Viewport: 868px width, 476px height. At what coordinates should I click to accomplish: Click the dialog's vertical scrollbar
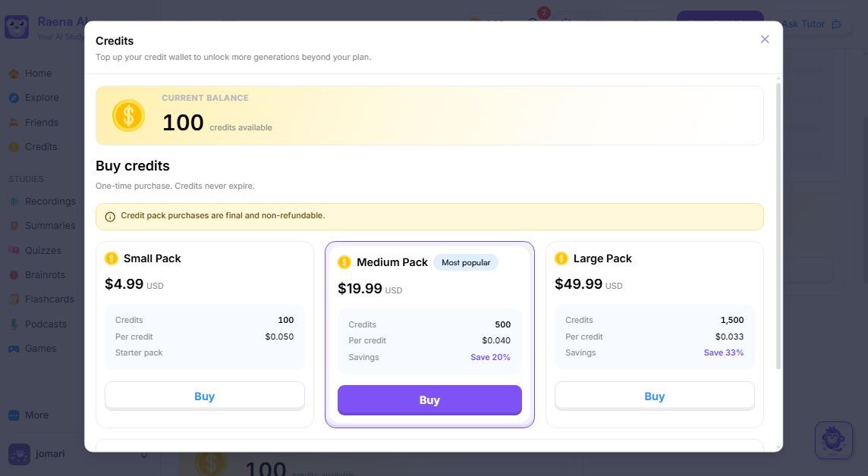[778, 226]
